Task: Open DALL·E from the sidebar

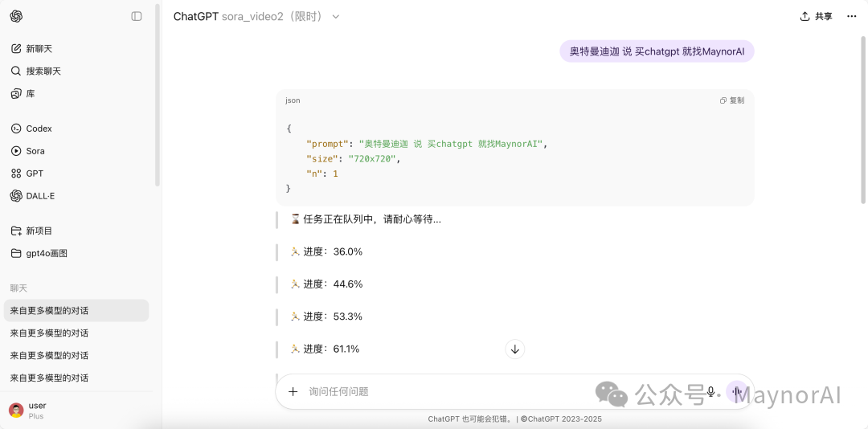Action: coord(76,196)
